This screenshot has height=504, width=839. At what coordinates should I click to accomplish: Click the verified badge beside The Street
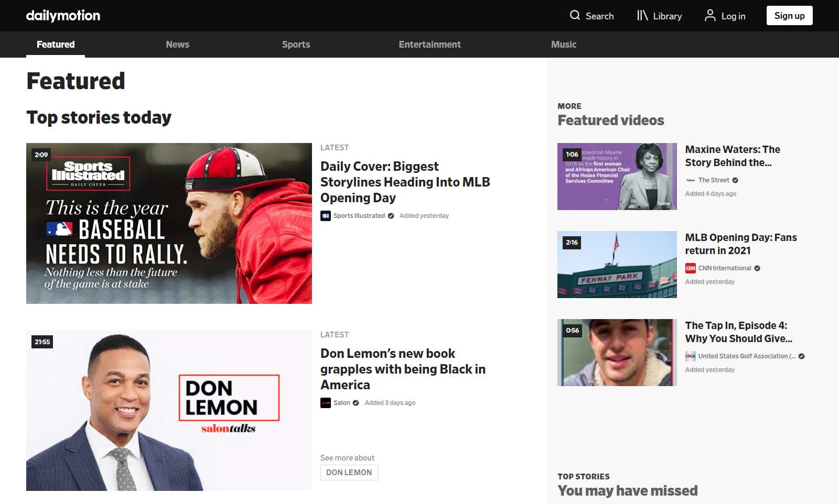[735, 180]
